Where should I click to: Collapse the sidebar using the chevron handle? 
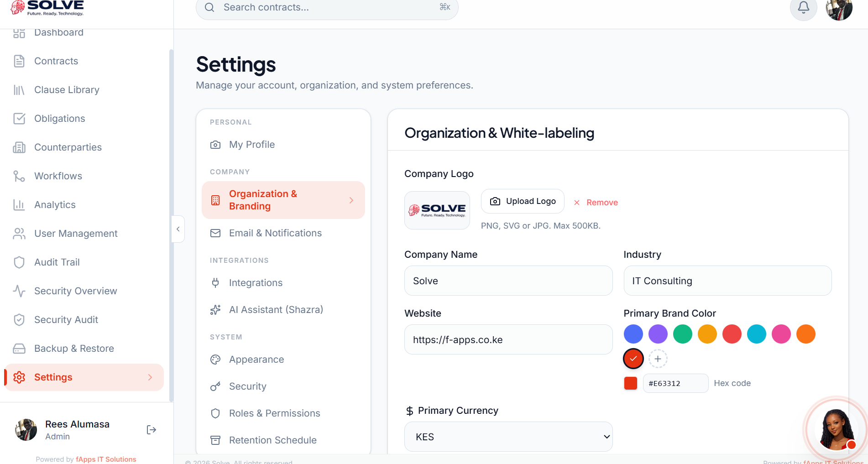click(x=178, y=229)
